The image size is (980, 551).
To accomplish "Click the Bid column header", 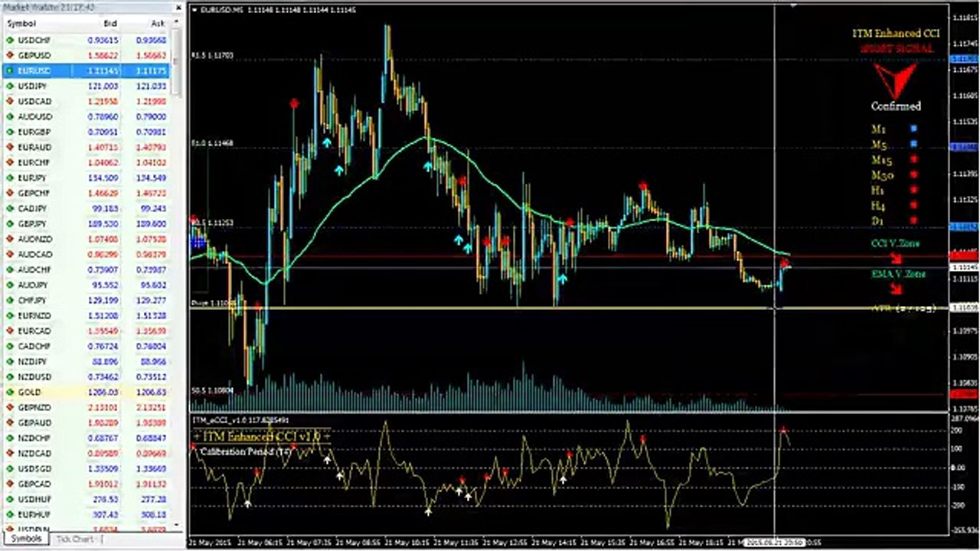I will coord(109,24).
